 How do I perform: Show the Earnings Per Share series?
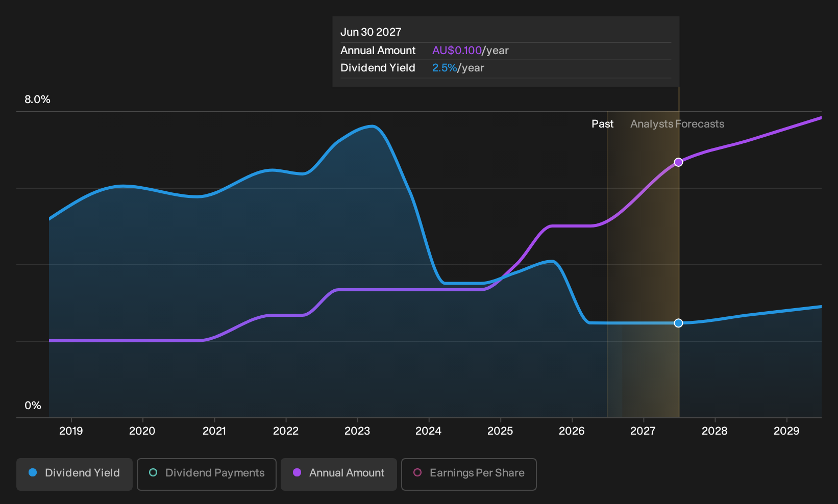[x=469, y=474]
